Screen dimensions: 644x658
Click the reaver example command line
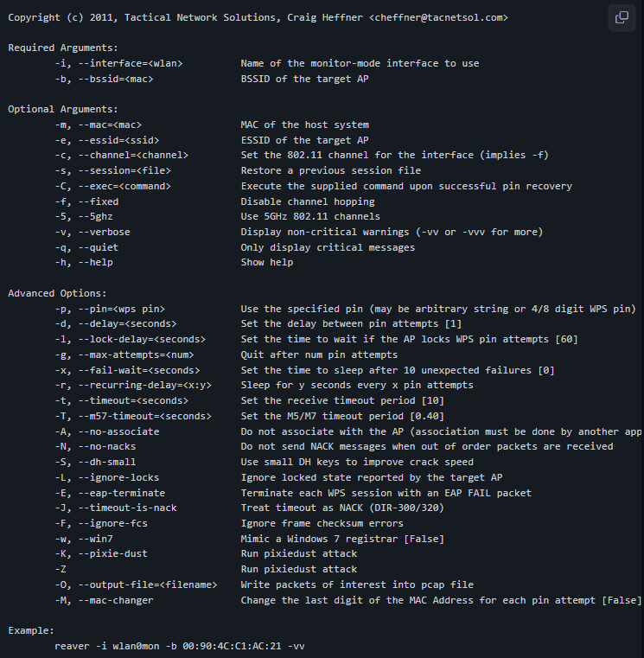[179, 646]
